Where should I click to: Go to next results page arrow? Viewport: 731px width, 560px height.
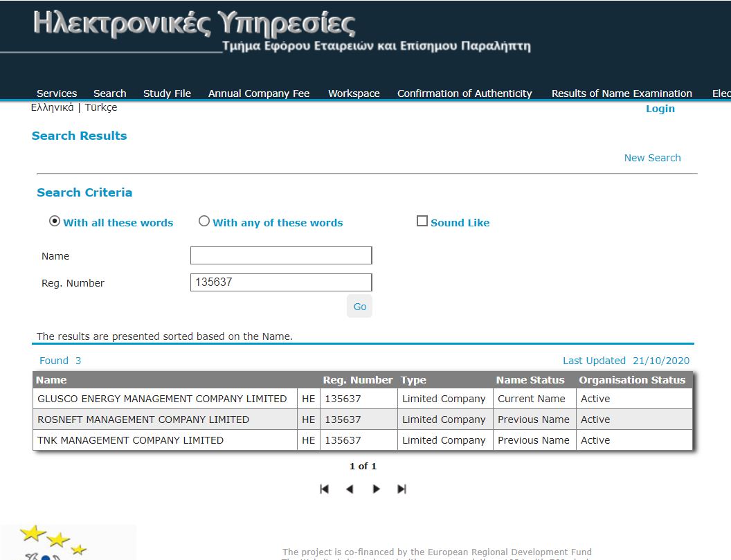pyautogui.click(x=376, y=489)
